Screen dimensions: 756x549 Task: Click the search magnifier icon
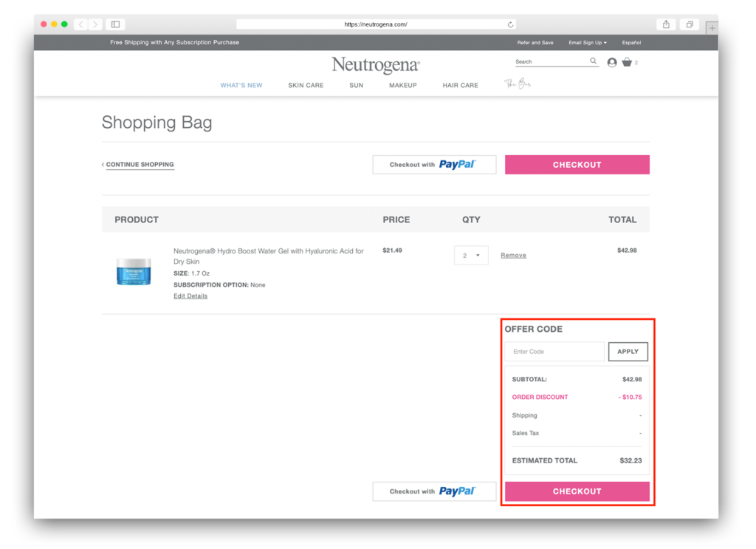tap(593, 61)
